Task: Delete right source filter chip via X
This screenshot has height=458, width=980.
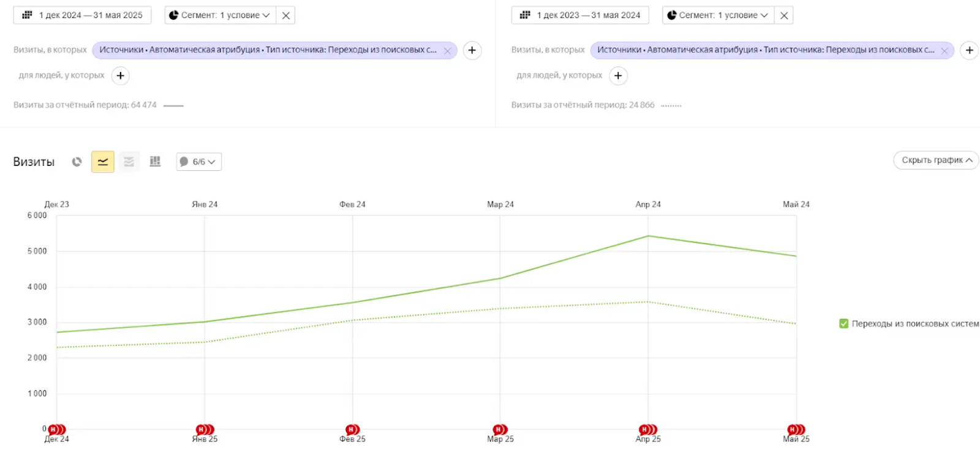Action: (944, 51)
